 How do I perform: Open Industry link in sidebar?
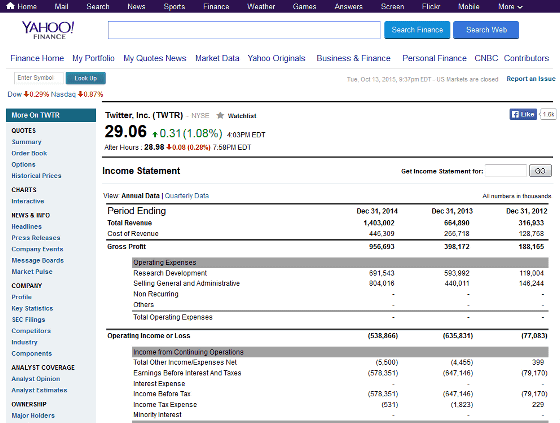pyautogui.click(x=24, y=342)
